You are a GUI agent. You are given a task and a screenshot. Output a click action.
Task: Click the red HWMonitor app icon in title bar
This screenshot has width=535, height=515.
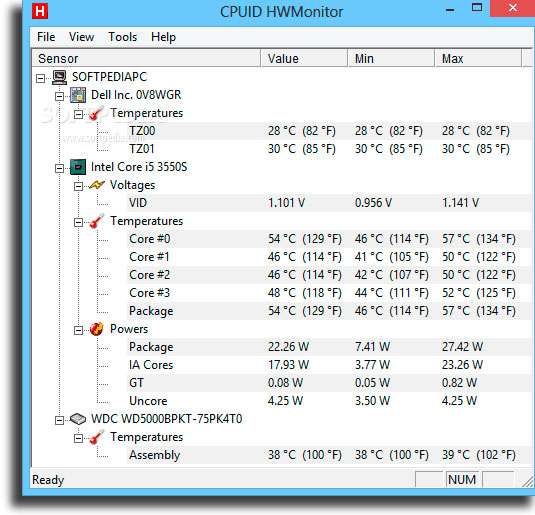click(40, 11)
